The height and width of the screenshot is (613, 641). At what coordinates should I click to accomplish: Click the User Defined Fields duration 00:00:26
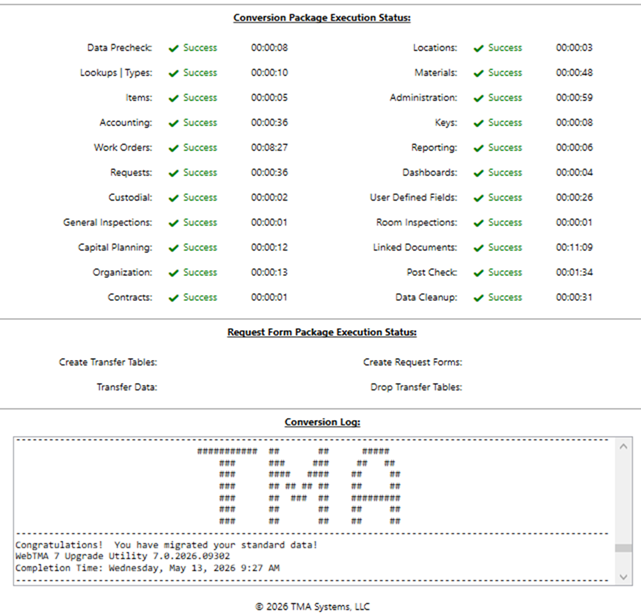pyautogui.click(x=574, y=197)
